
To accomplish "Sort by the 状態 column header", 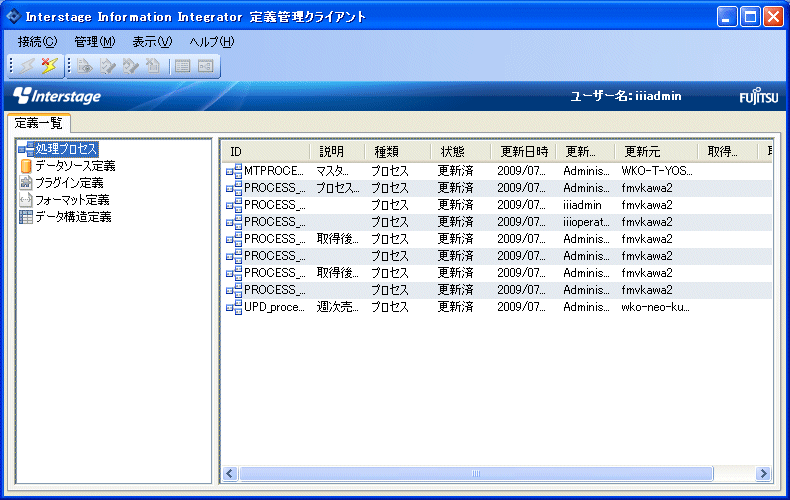I will point(461,152).
